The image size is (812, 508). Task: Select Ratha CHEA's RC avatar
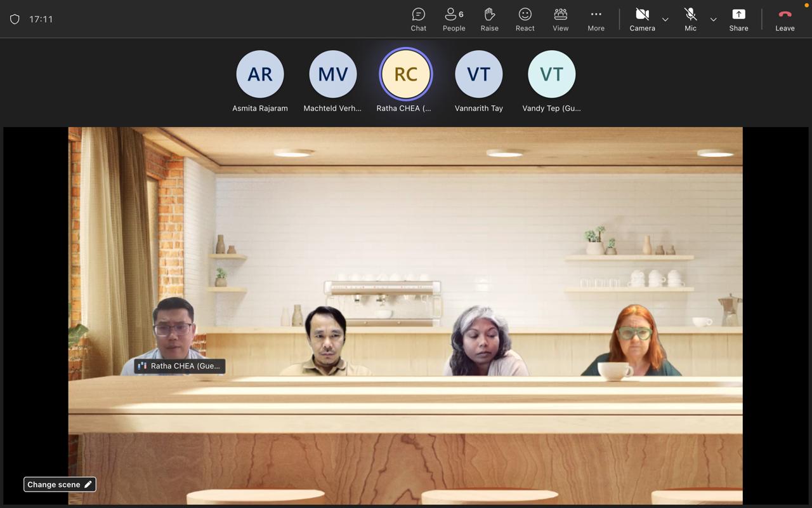tap(405, 74)
